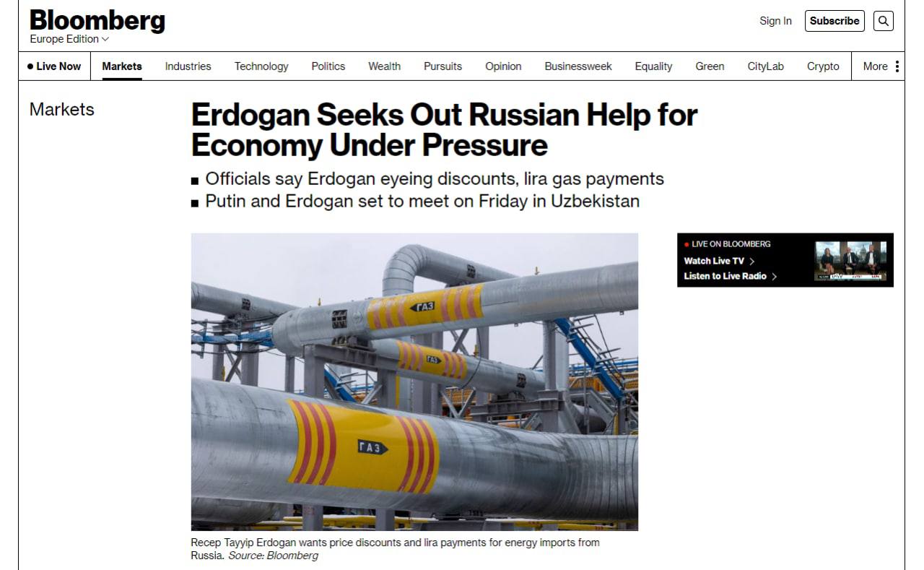
Task: Open the search magnifier icon
Action: [x=883, y=21]
